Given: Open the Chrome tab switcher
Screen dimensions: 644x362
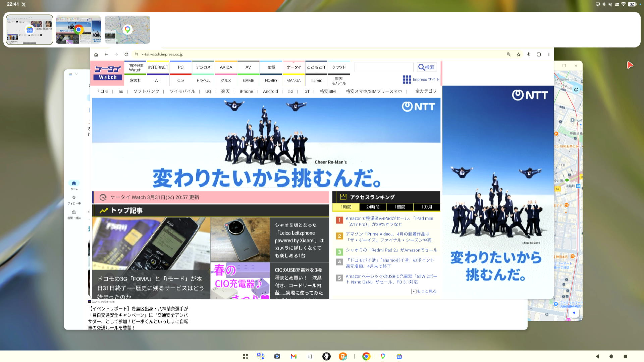Looking at the screenshot, I should point(539,54).
